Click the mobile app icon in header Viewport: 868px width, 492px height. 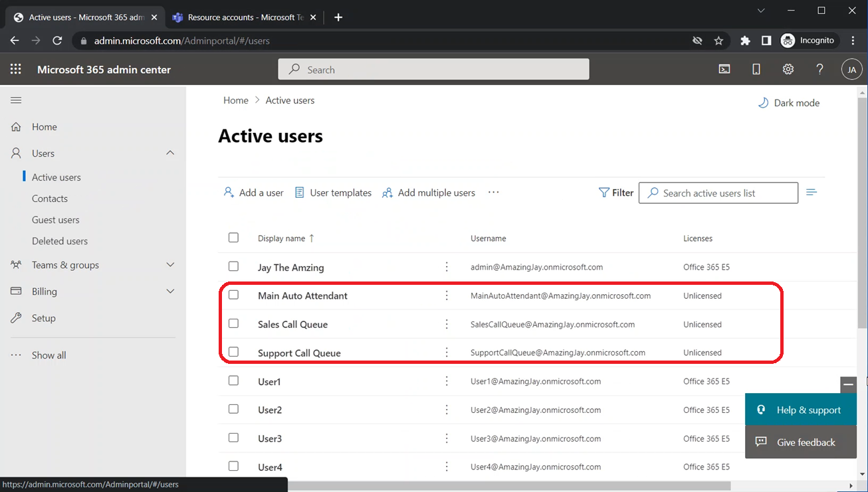756,70
